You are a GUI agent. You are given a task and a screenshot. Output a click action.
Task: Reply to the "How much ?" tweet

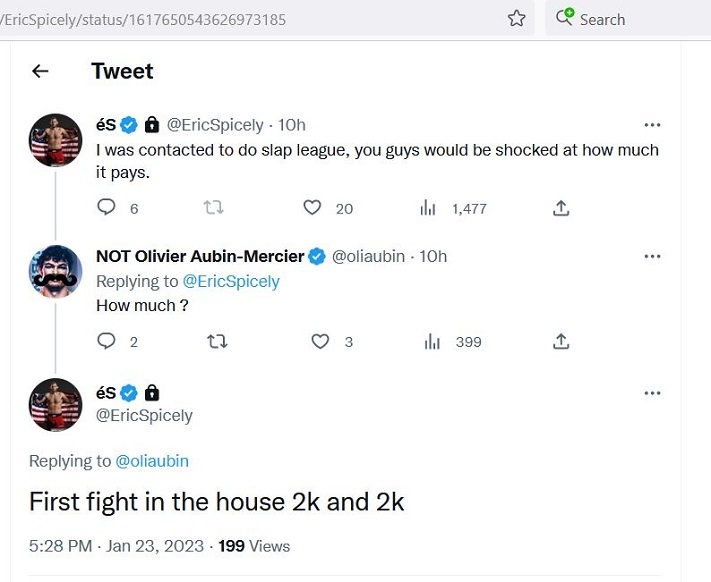pyautogui.click(x=106, y=341)
